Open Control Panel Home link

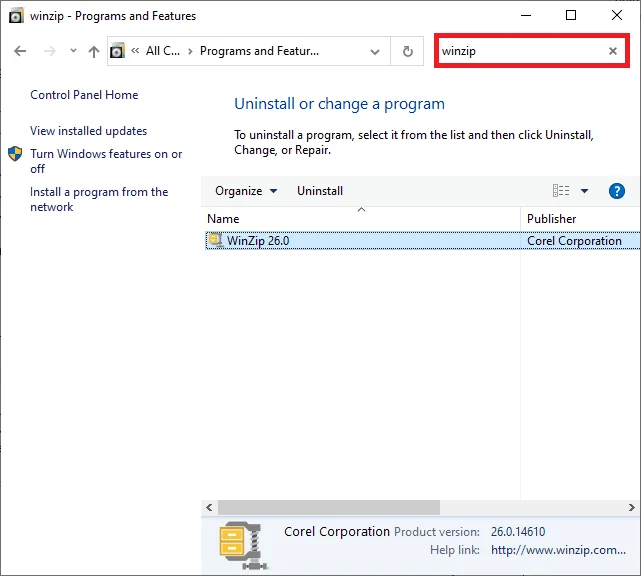tap(84, 95)
